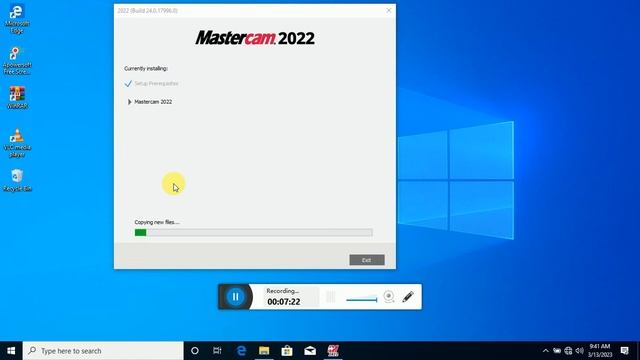Viewport: 640px width, 360px height.
Task: Click the battery icon in system tray
Action: [x=557, y=351]
